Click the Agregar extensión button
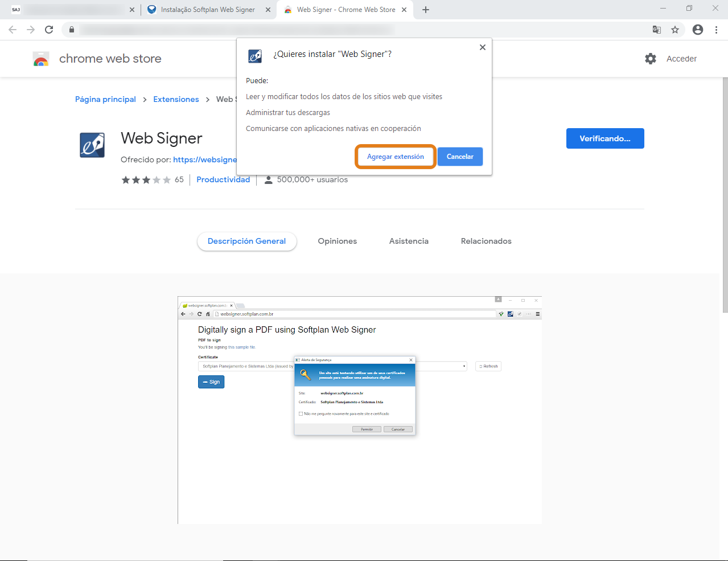The width and height of the screenshot is (728, 561). (x=396, y=157)
